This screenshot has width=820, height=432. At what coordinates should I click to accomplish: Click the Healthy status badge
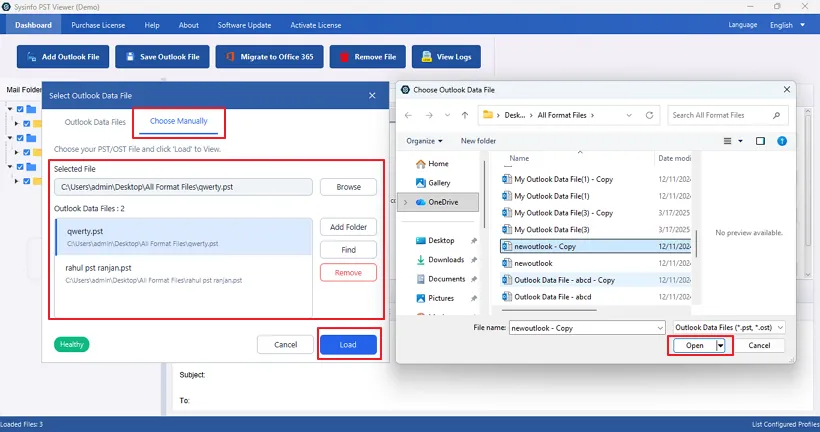click(x=72, y=344)
